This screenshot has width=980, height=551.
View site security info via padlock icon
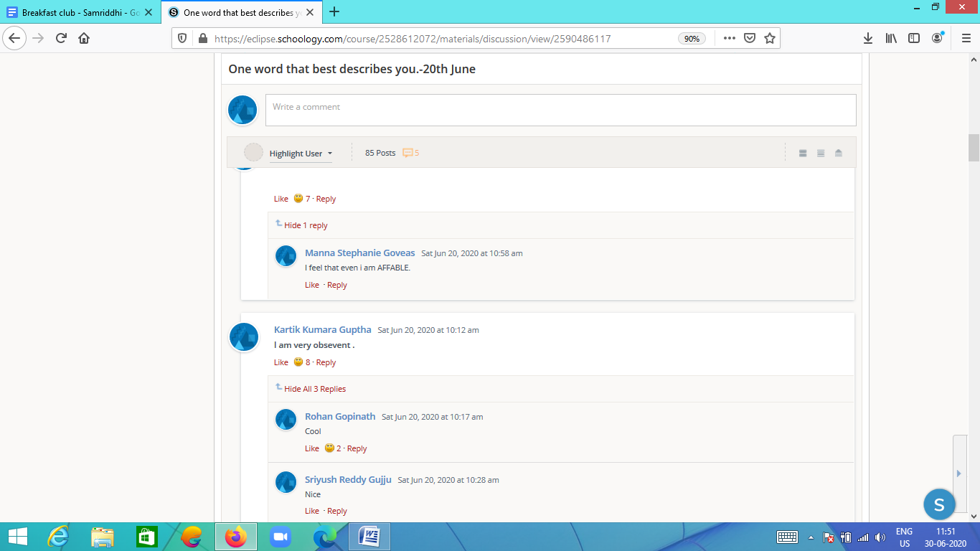pyautogui.click(x=202, y=39)
